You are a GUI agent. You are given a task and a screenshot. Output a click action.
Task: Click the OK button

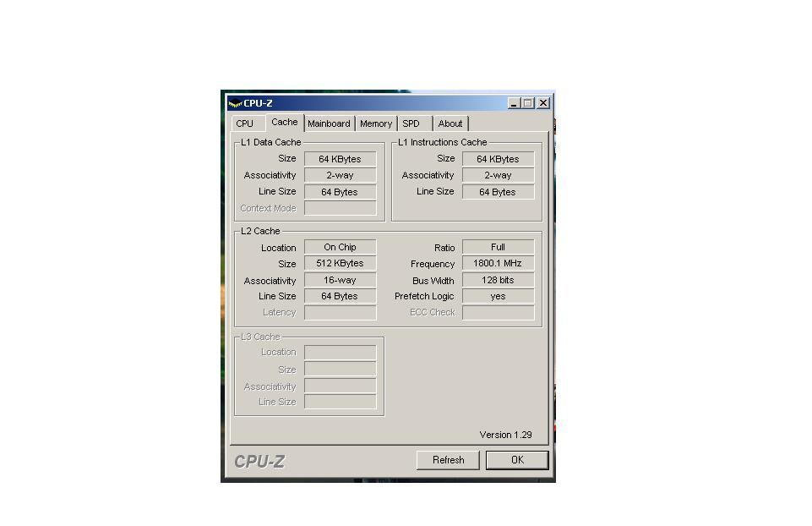click(517, 460)
